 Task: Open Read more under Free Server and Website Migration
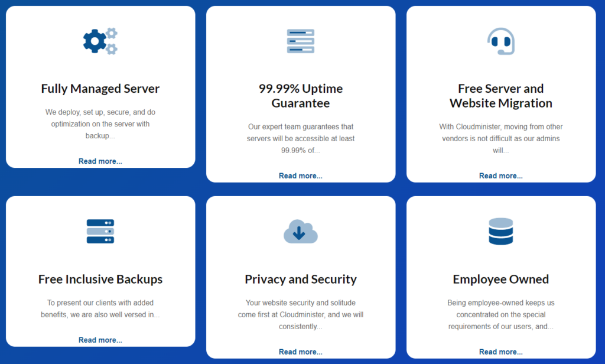tap(501, 176)
